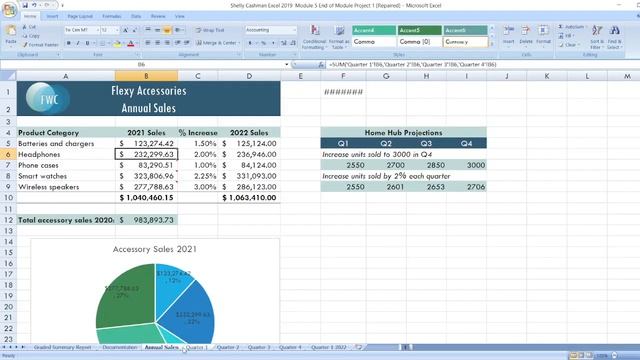Toggle italic formatting
This screenshot has width=640, height=360.
click(x=78, y=43)
